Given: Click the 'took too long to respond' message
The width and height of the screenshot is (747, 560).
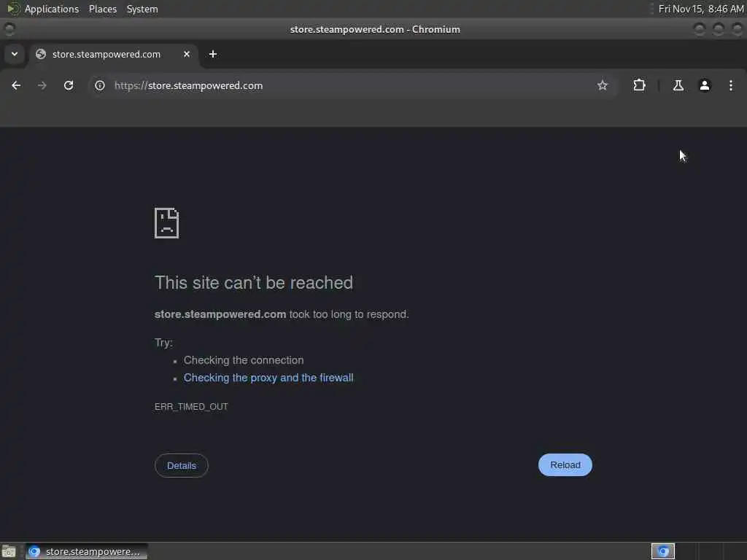Looking at the screenshot, I should (x=349, y=314).
